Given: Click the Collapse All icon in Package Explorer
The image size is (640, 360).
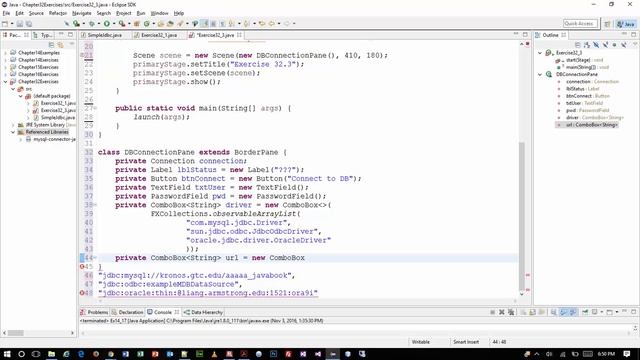Looking at the screenshot, I should click(51, 44).
